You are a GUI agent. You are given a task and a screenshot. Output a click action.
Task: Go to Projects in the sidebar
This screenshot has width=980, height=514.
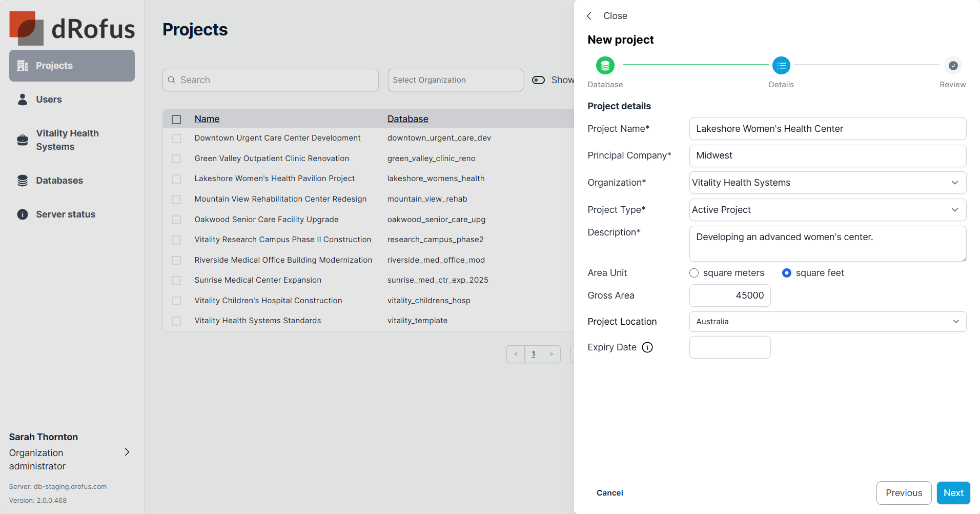(72, 66)
